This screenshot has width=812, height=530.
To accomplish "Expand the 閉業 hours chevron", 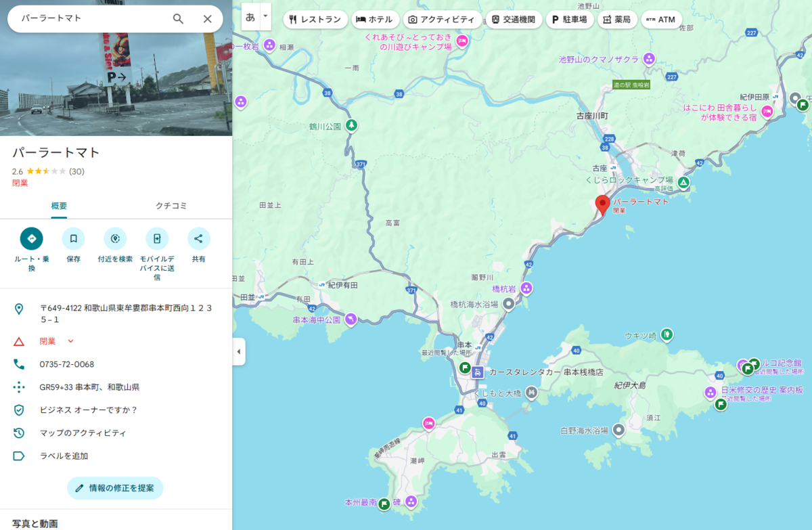I will point(70,341).
